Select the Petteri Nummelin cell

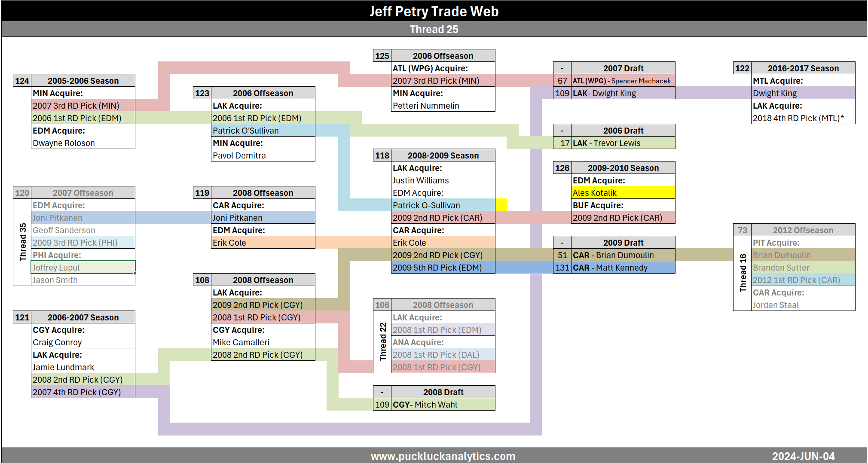point(443,106)
